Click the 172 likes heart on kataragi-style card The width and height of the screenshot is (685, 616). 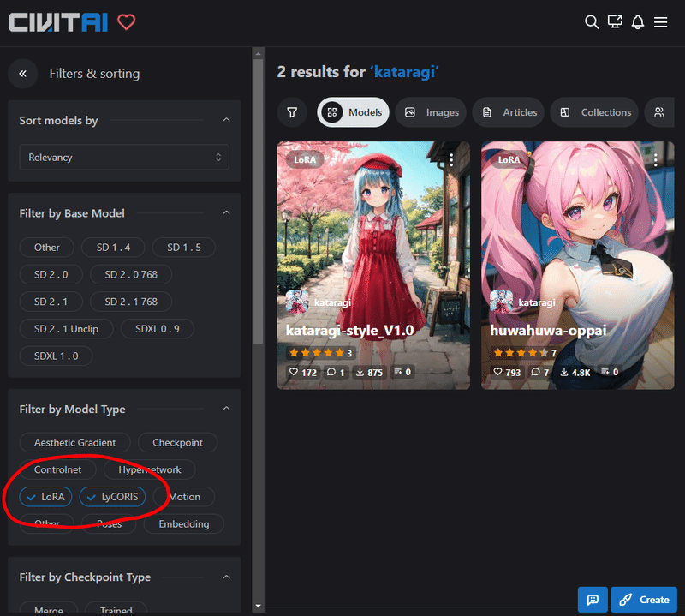[x=302, y=372]
